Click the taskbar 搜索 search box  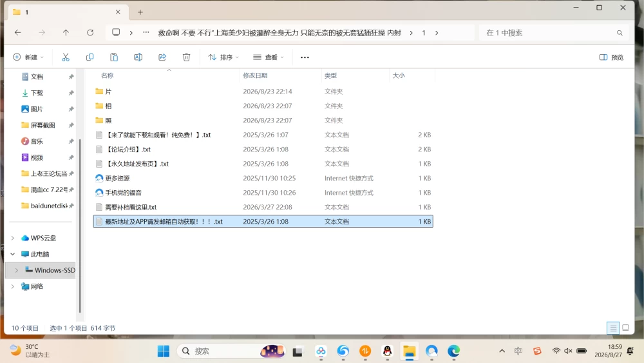click(231, 351)
